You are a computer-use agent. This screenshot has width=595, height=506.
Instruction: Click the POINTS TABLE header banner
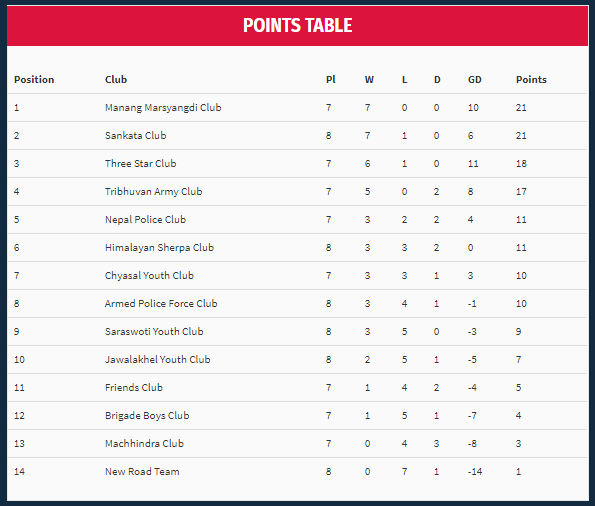tap(298, 26)
